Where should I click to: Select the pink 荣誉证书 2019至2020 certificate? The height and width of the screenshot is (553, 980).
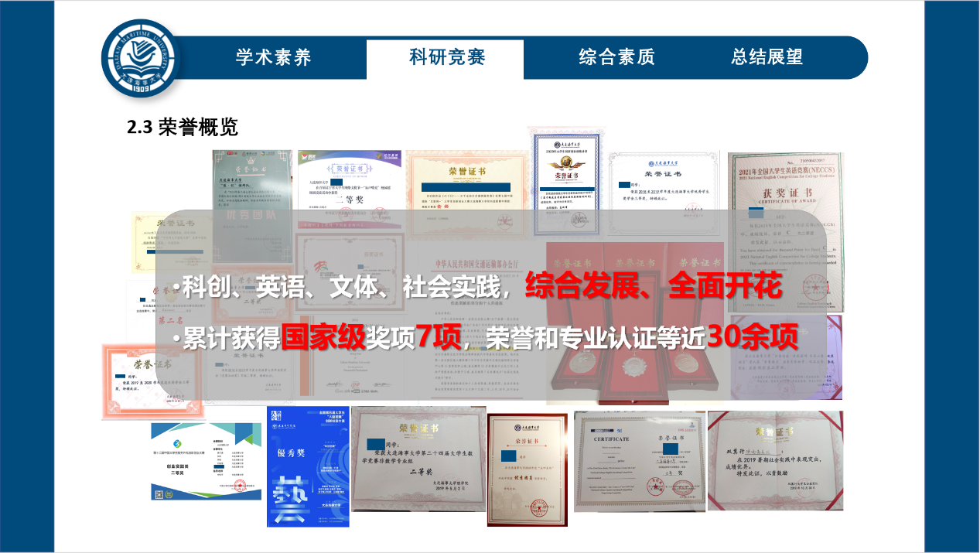tap(152, 381)
